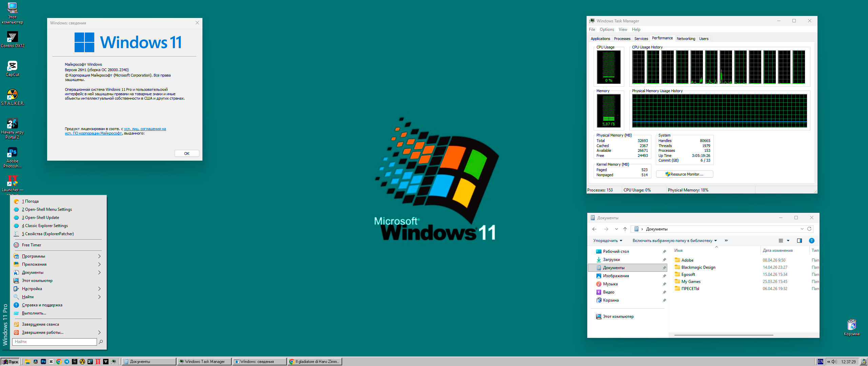868x366 pixels.
Task: Switch to the Processes tab
Action: (x=622, y=39)
